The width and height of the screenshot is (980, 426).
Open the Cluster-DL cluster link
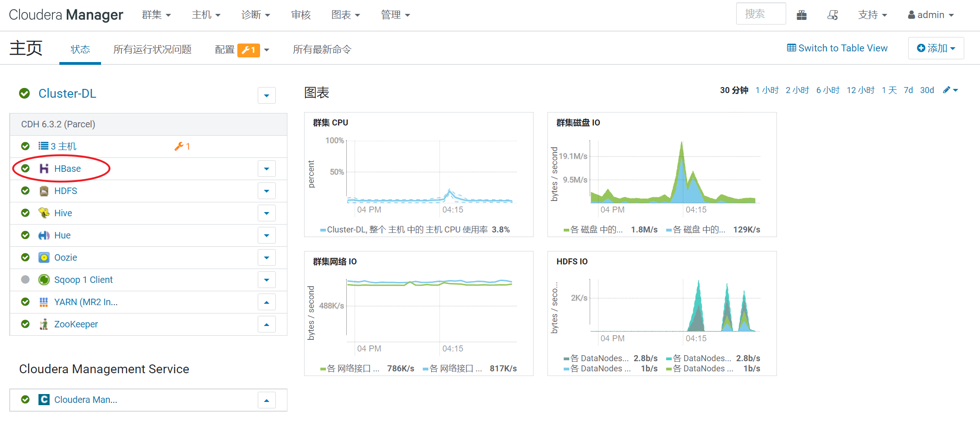pos(67,94)
